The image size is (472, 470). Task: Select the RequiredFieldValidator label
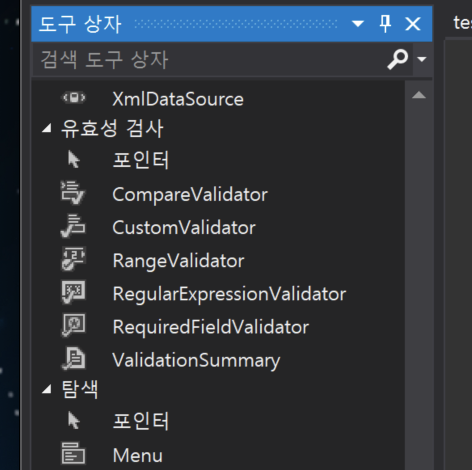(211, 327)
